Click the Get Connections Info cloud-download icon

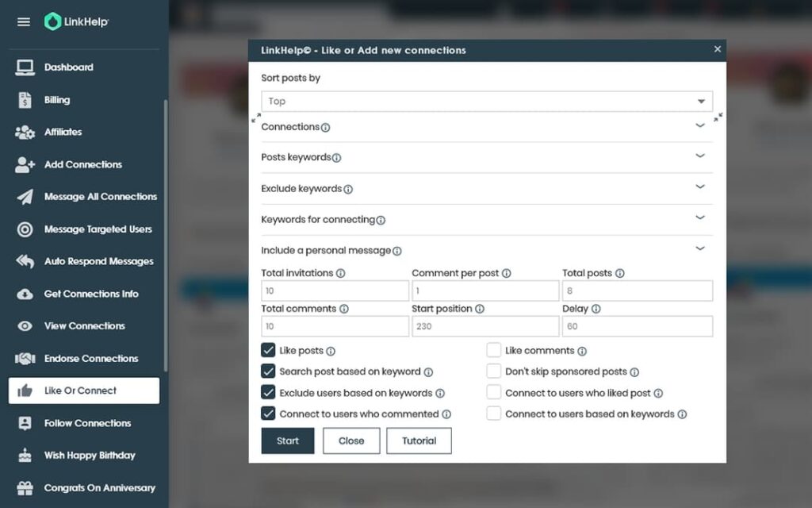[25, 294]
